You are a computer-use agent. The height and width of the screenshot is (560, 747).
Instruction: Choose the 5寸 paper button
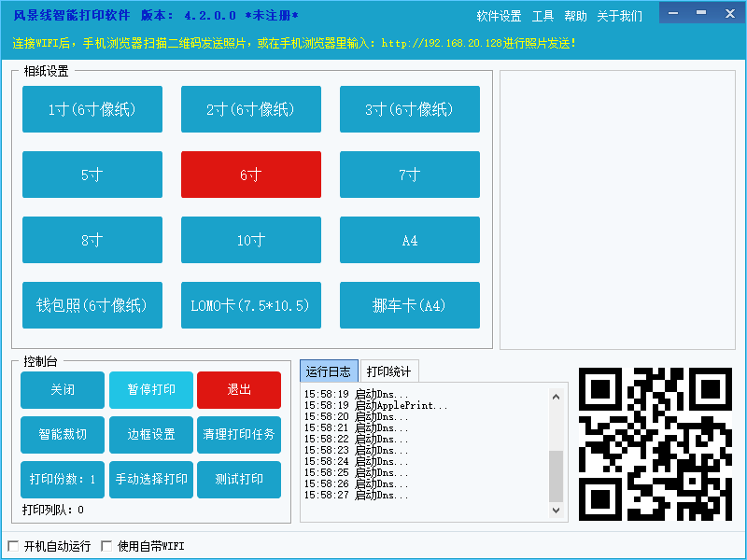point(92,175)
